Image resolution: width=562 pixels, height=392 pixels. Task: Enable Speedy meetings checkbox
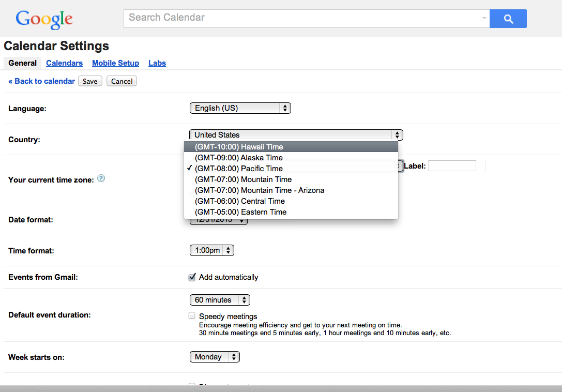point(192,315)
